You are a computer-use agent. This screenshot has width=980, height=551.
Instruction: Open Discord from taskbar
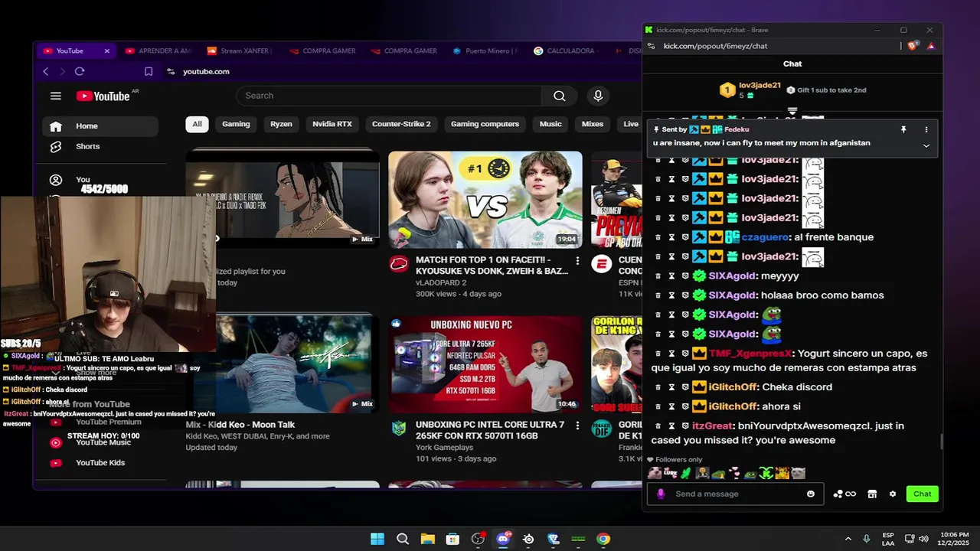[x=503, y=539]
